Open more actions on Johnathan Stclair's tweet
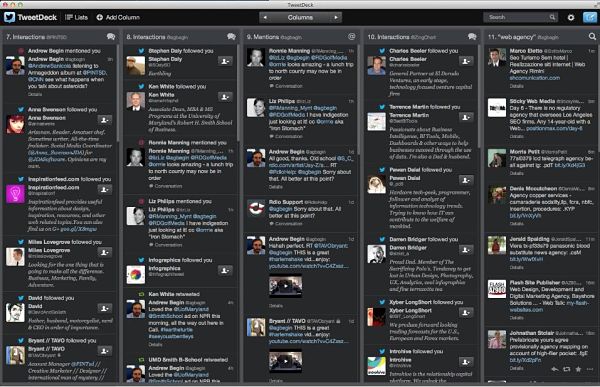Image resolution: width=600 pixels, height=387 pixels. tap(590, 369)
